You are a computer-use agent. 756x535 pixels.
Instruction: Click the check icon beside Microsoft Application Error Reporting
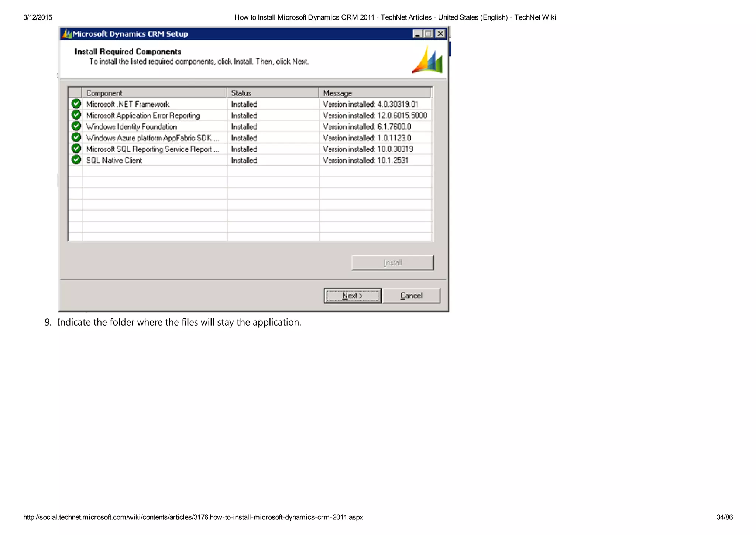76,115
